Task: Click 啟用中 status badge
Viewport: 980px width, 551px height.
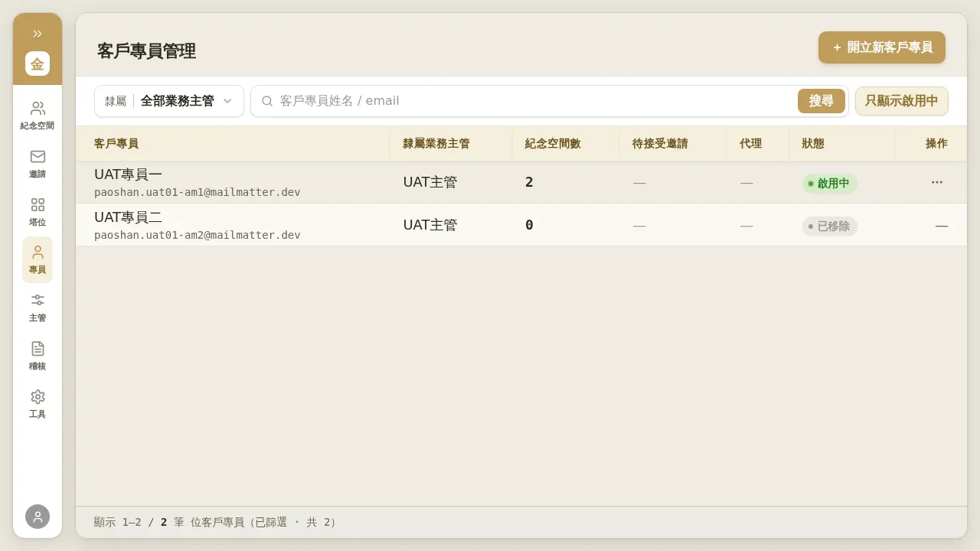Action: click(x=830, y=184)
